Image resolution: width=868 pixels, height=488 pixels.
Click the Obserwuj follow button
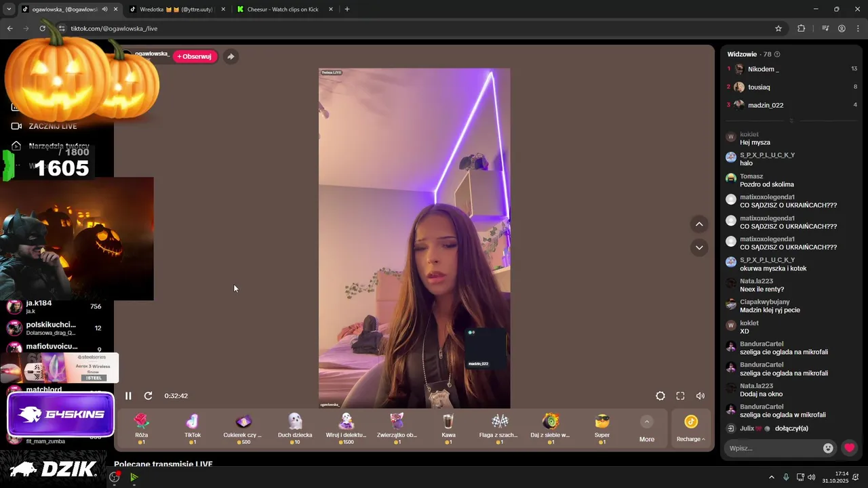coord(195,56)
